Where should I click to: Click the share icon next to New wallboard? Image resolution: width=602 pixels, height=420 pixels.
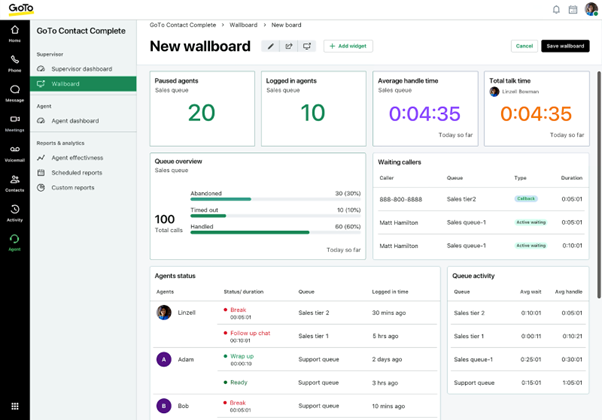point(289,46)
